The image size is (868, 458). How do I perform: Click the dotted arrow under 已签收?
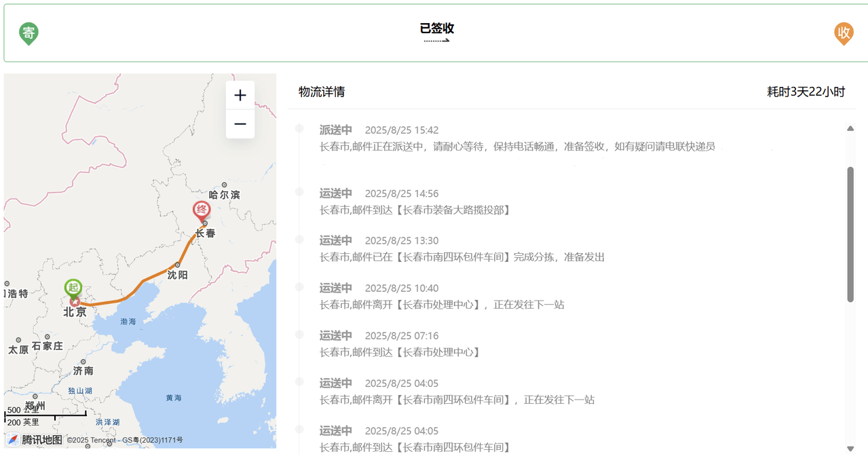click(x=437, y=41)
